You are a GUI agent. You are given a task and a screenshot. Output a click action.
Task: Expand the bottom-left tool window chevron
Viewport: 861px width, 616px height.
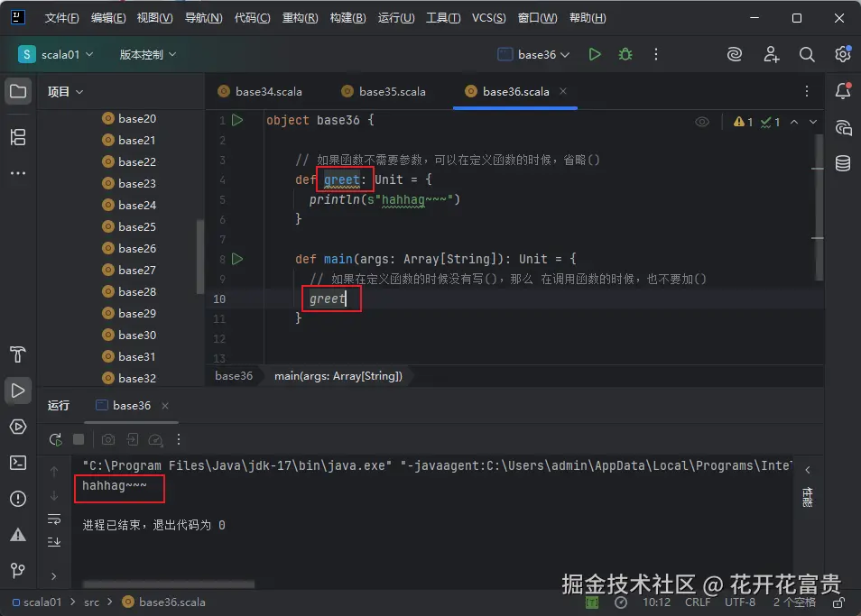point(54,576)
